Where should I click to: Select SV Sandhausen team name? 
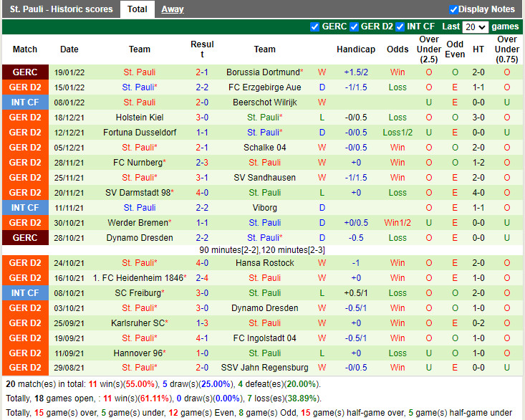(264, 178)
